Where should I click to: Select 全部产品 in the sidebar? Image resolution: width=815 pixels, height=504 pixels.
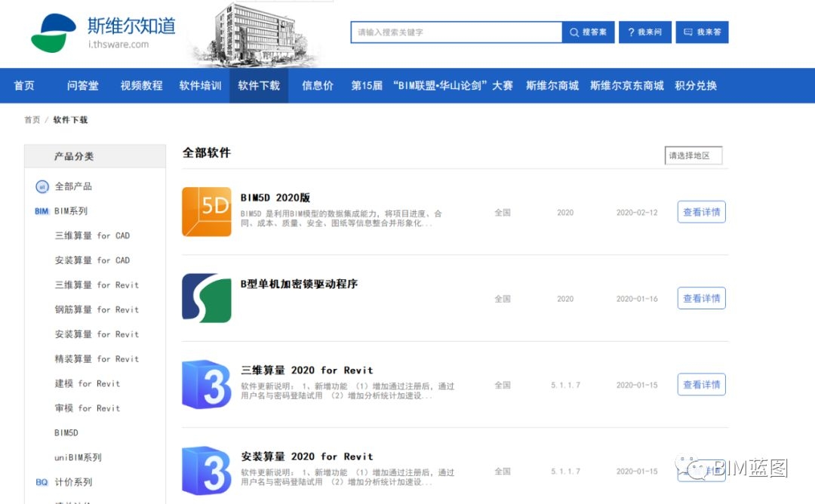pos(73,186)
